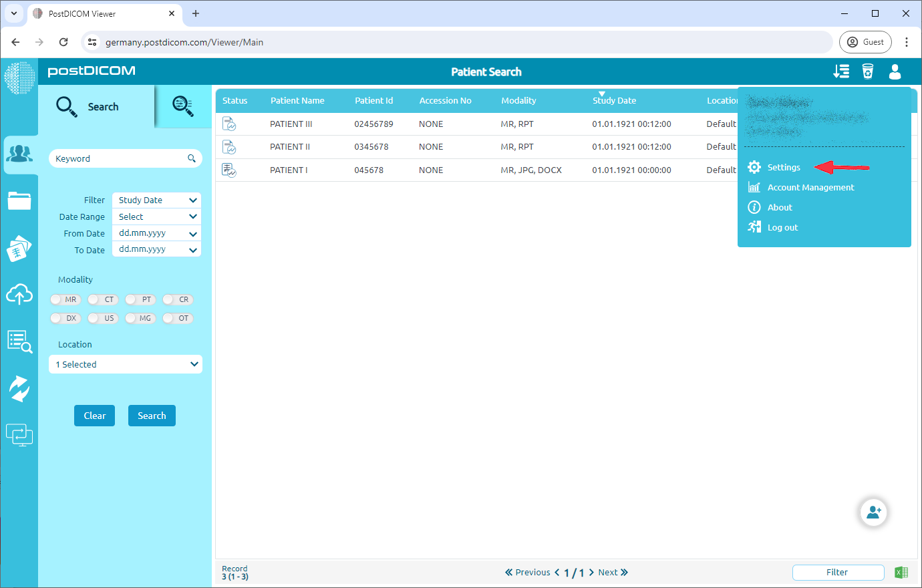Open the sort ordering icon in the header
The image size is (922, 588).
[x=841, y=71]
